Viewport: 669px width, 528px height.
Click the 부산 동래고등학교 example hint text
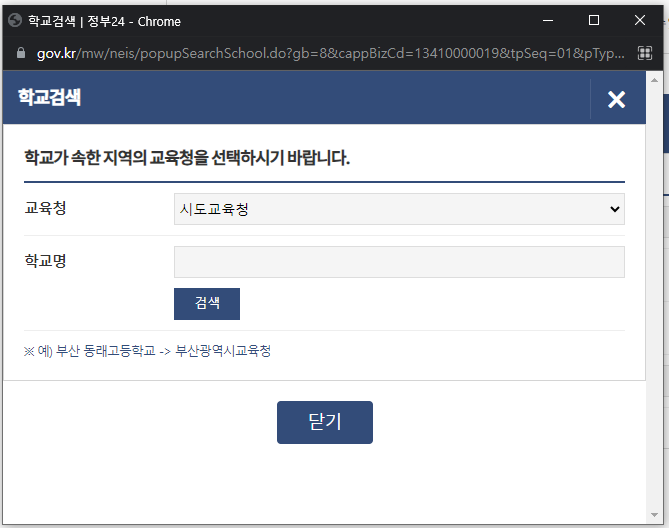tap(147, 351)
